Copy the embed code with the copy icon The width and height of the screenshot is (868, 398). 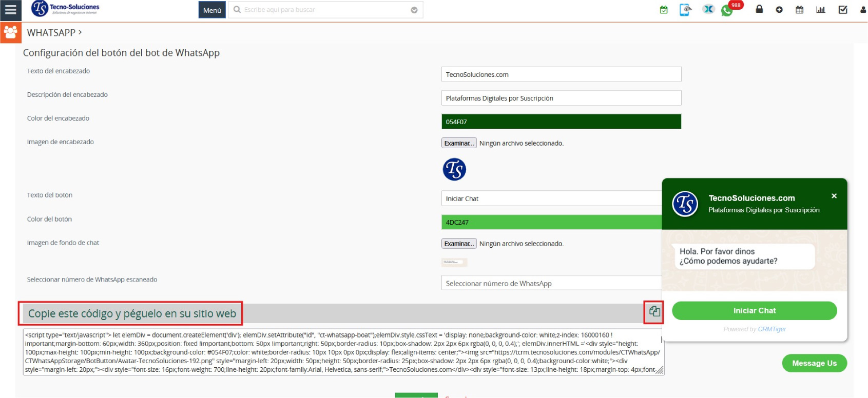[x=654, y=311]
